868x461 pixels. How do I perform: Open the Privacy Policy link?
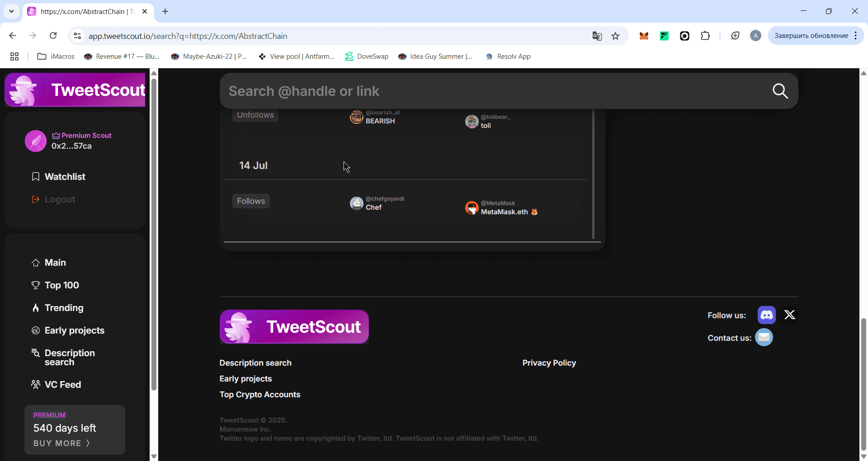tap(549, 363)
